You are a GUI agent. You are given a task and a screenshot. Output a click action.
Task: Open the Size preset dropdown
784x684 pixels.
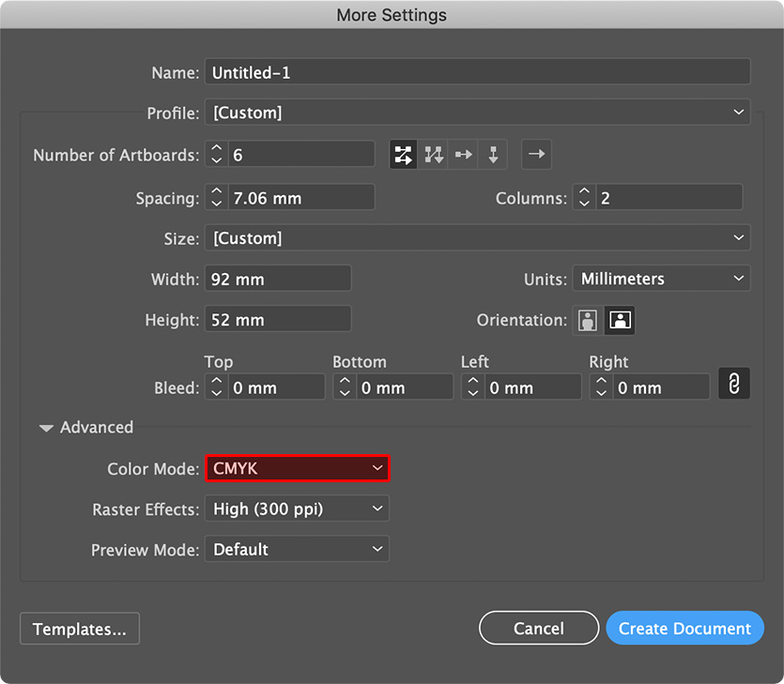[477, 238]
